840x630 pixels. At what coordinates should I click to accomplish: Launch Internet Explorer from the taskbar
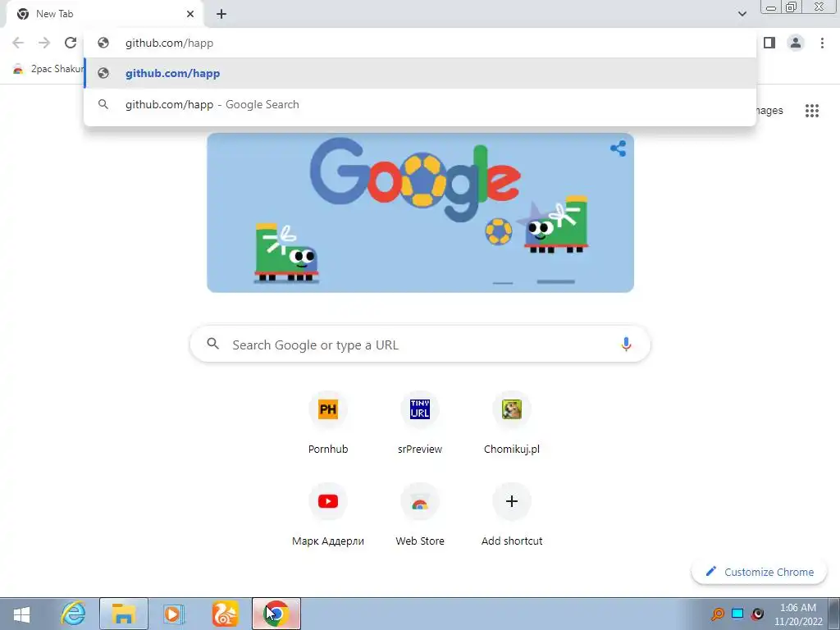click(73, 614)
